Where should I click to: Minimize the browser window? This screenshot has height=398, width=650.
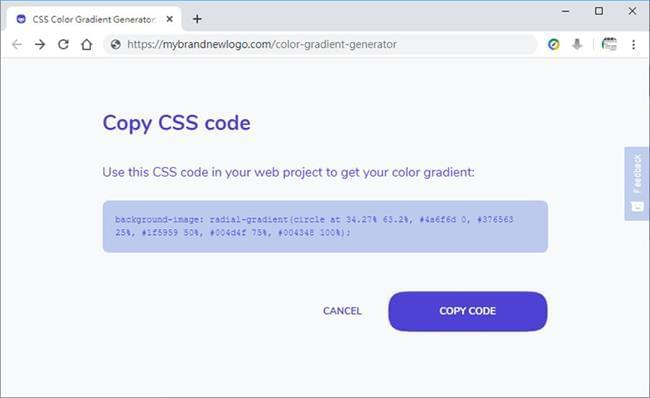click(565, 11)
